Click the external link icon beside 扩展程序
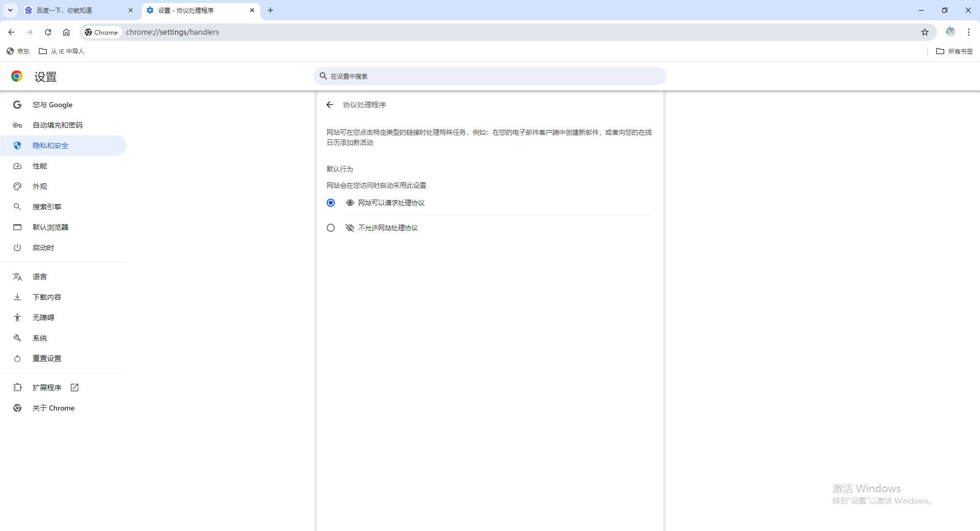 click(75, 388)
